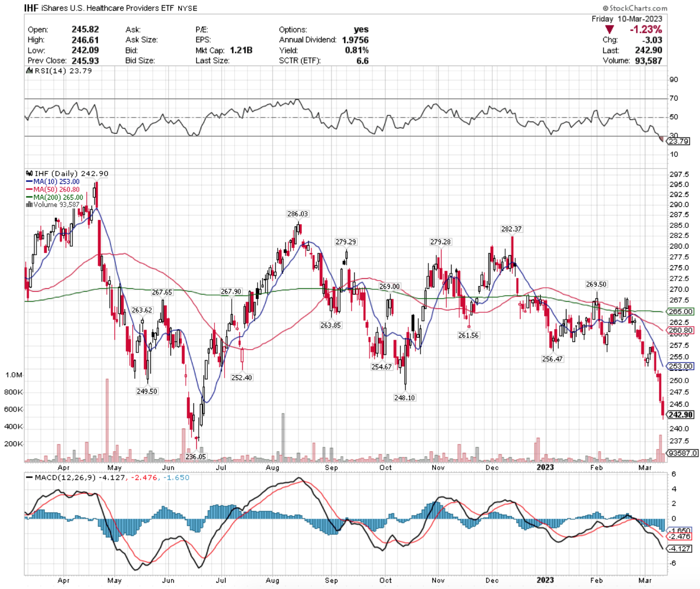
Task: Click the blue 253.00 MA(10) axis tag
Action: (x=680, y=366)
